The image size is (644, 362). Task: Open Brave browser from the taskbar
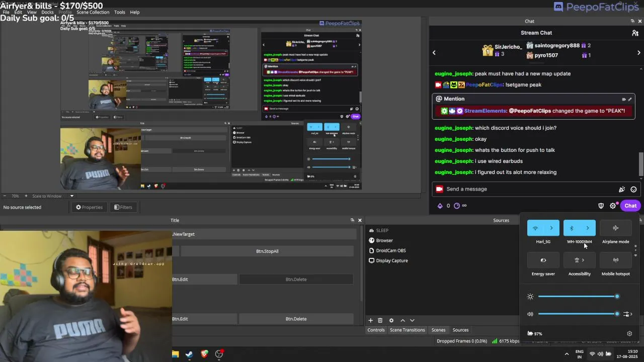[204, 354]
